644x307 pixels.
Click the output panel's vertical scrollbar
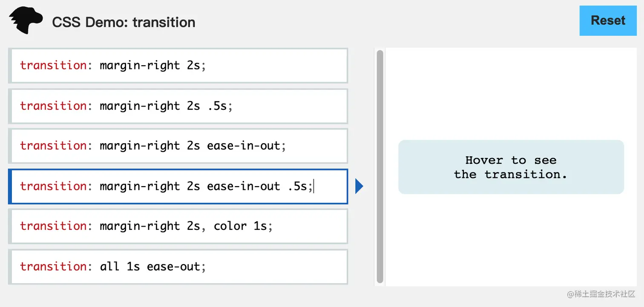pos(380,166)
